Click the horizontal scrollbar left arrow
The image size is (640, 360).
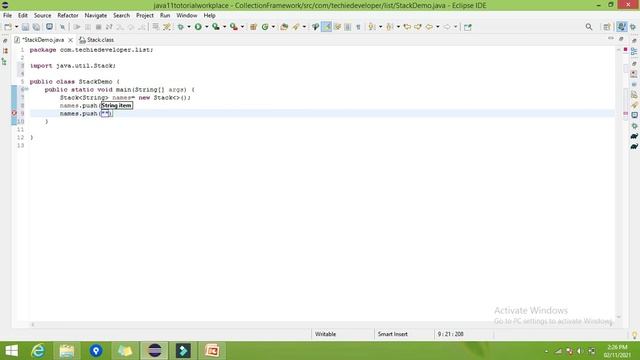(x=33, y=325)
